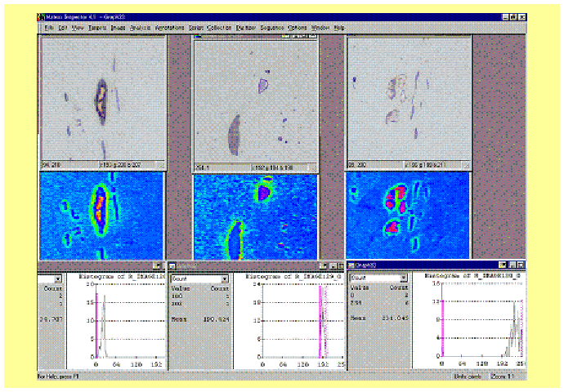This screenshot has height=392, width=564.
Task: Open the Analysis menu
Action: tap(140, 28)
